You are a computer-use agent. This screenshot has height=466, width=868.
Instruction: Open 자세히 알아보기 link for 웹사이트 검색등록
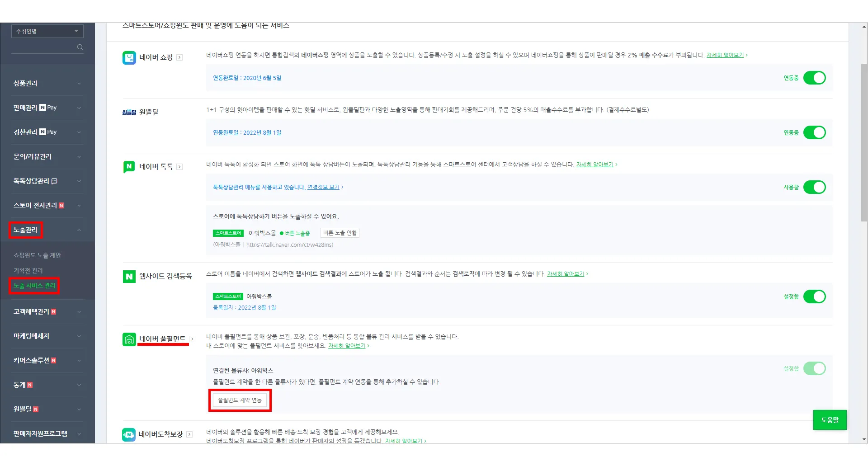click(566, 274)
